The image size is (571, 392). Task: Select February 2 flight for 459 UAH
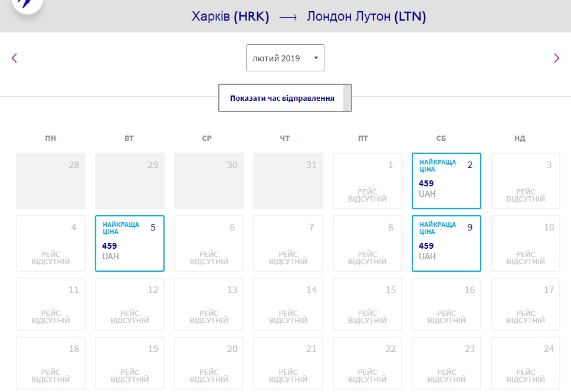click(446, 181)
